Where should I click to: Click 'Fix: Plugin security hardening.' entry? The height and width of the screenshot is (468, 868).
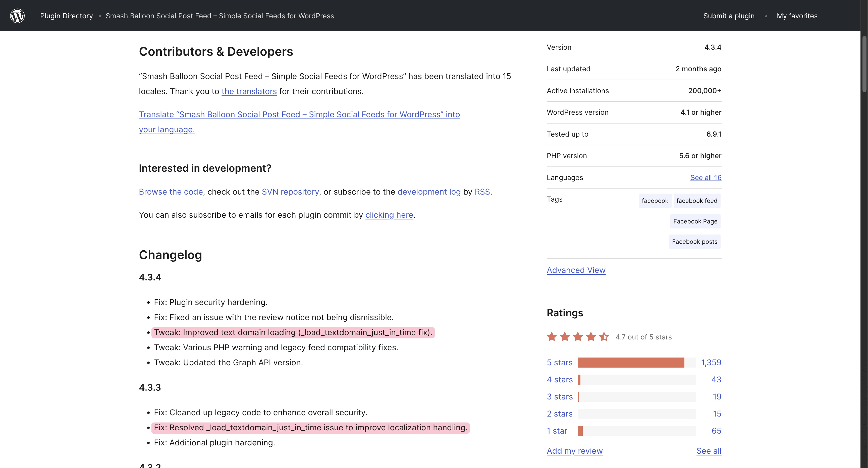[x=211, y=303]
